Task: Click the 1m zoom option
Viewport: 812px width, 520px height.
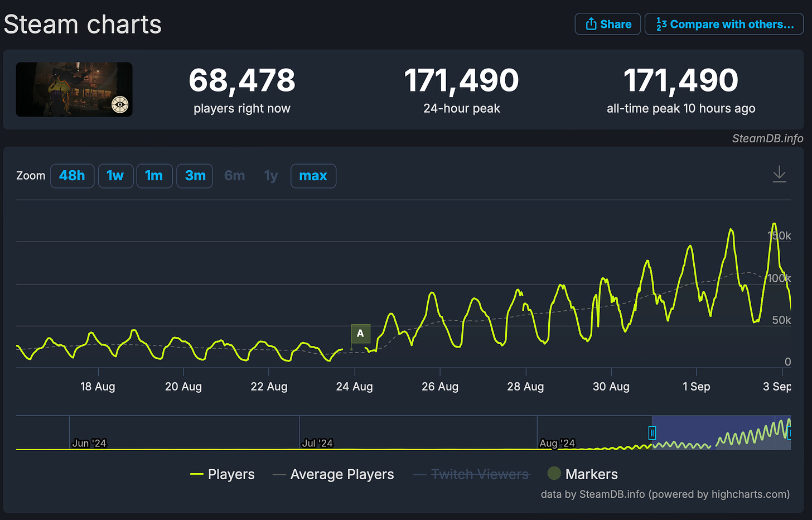Action: (x=154, y=176)
